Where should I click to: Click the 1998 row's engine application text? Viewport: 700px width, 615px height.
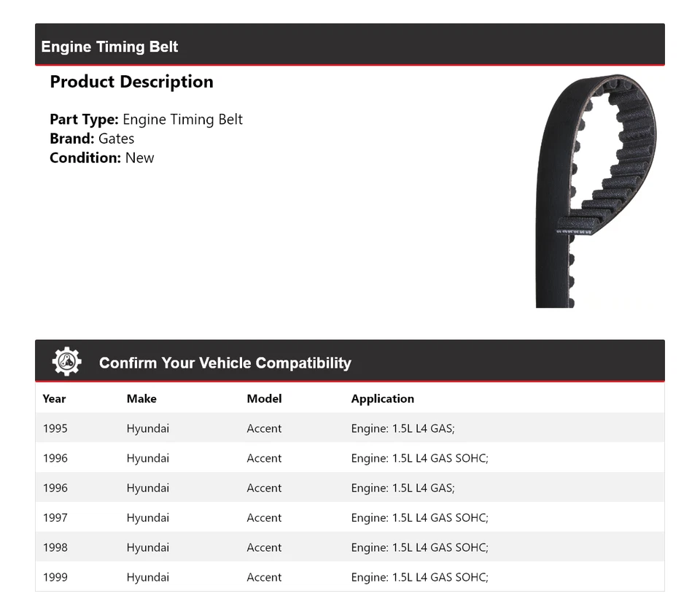[x=419, y=548]
